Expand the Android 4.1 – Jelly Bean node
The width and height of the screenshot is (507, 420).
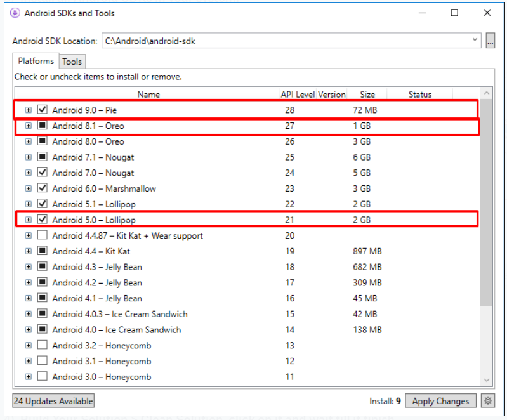coord(29,298)
